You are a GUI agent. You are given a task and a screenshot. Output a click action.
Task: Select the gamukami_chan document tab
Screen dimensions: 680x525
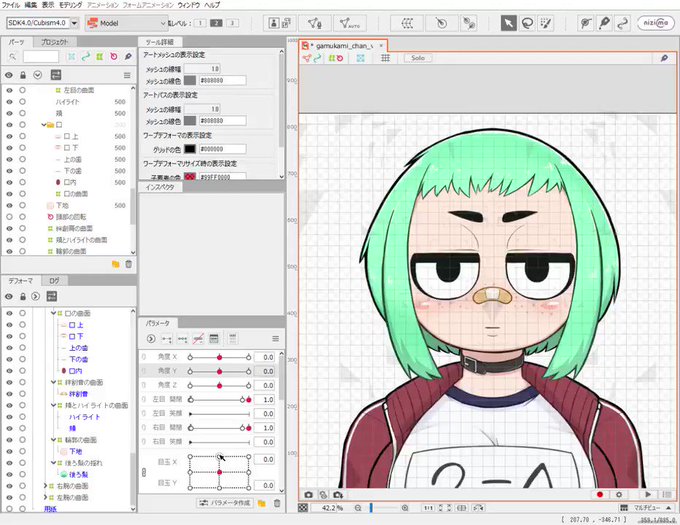(342, 46)
